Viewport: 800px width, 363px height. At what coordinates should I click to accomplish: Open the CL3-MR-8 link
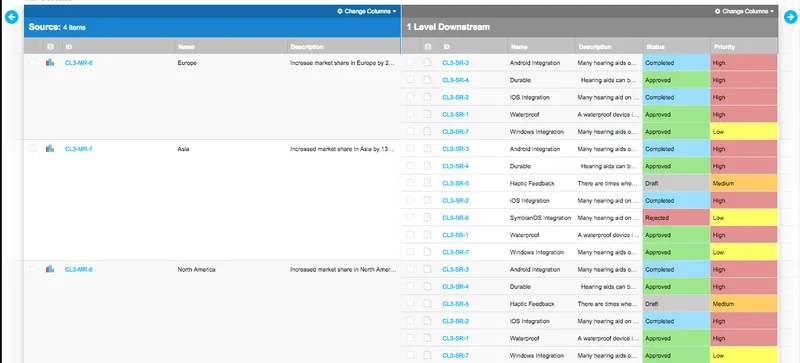pos(79,270)
